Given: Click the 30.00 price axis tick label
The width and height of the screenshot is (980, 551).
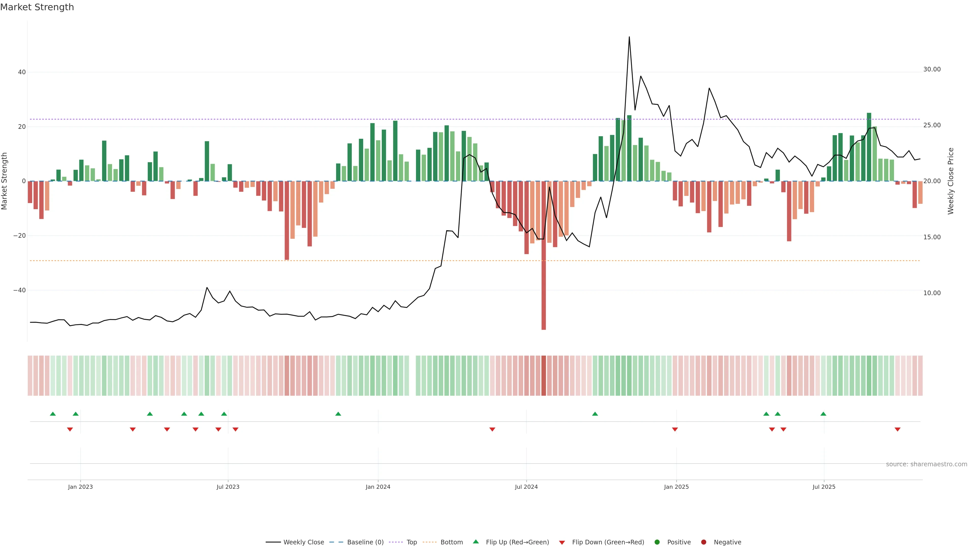Looking at the screenshot, I should click(x=932, y=69).
